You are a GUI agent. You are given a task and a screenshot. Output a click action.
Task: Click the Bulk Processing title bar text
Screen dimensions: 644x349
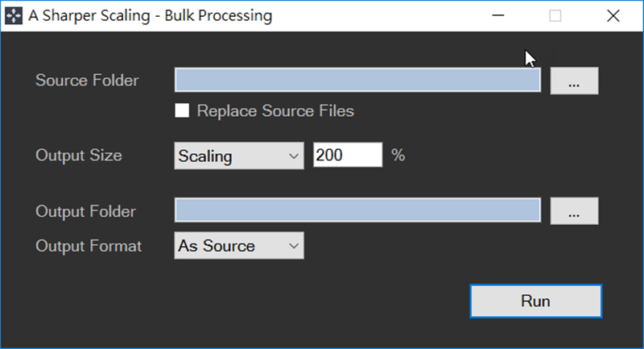tap(150, 15)
